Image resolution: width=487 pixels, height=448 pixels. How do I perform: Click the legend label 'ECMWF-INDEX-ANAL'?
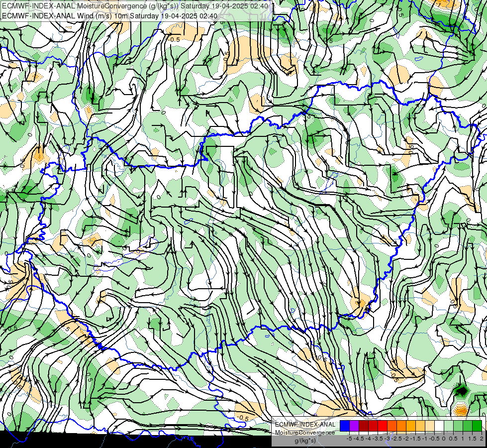(305, 425)
